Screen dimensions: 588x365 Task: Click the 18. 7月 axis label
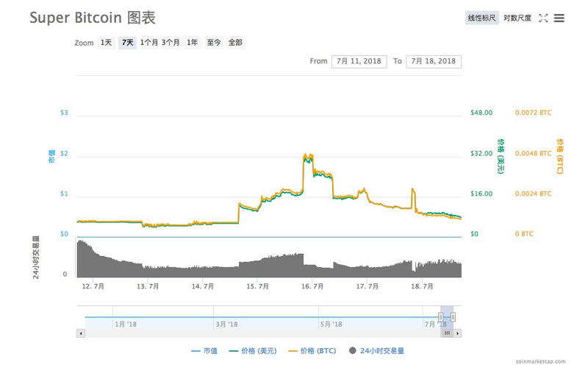pos(422,286)
